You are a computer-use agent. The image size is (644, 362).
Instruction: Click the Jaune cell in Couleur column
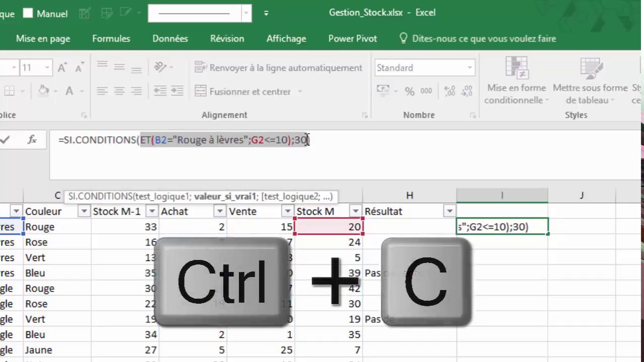(57, 350)
